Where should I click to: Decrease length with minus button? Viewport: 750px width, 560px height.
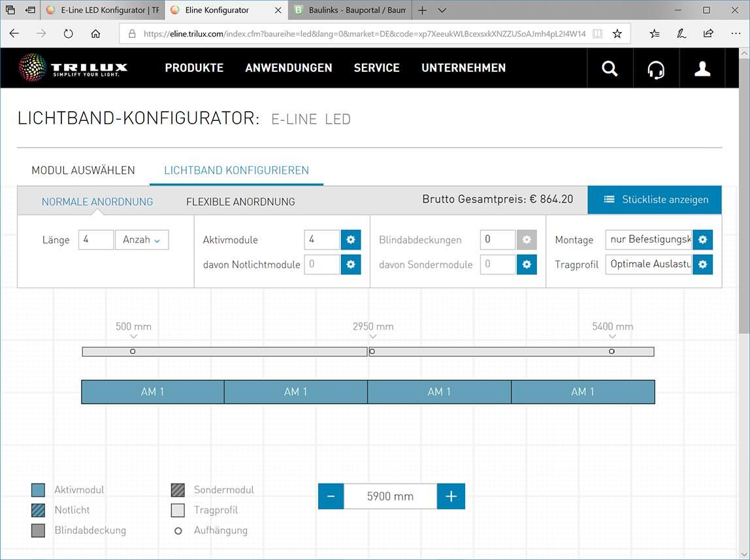[x=331, y=497]
